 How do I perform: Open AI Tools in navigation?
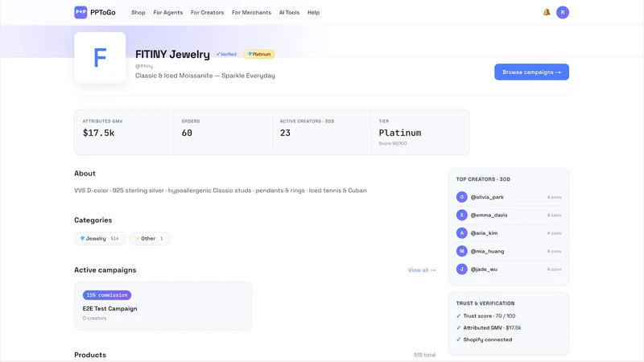point(289,12)
